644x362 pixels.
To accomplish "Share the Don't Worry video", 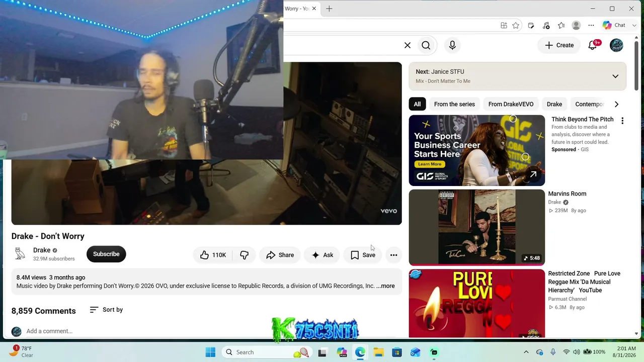I will (x=280, y=255).
